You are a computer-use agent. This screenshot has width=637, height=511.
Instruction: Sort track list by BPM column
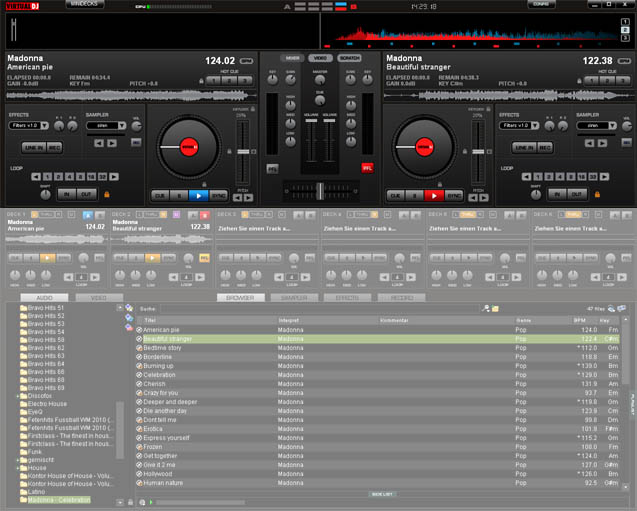580,320
